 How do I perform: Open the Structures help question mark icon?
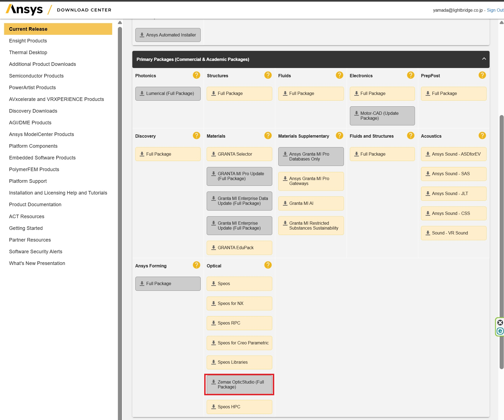point(268,75)
